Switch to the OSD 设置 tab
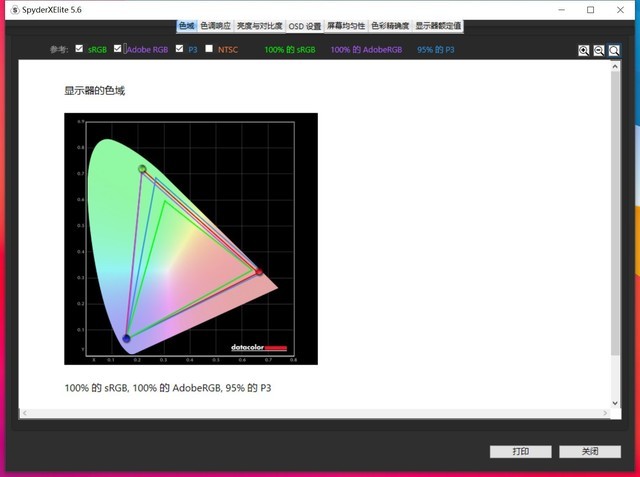640x477 pixels. click(305, 26)
